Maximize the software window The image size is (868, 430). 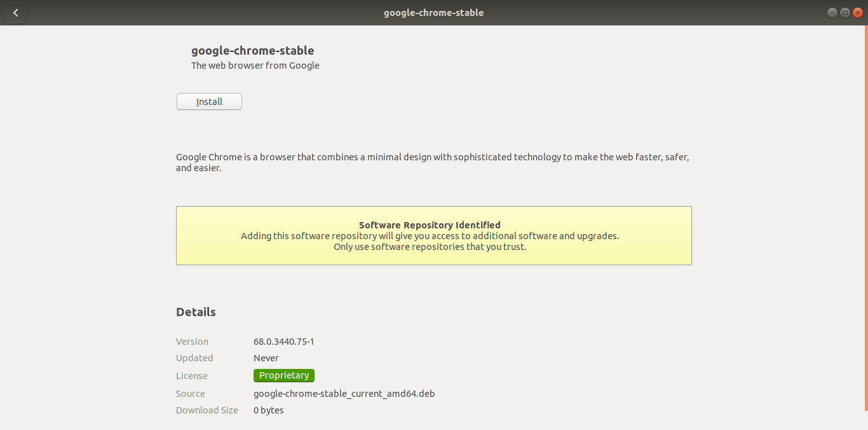coord(844,13)
